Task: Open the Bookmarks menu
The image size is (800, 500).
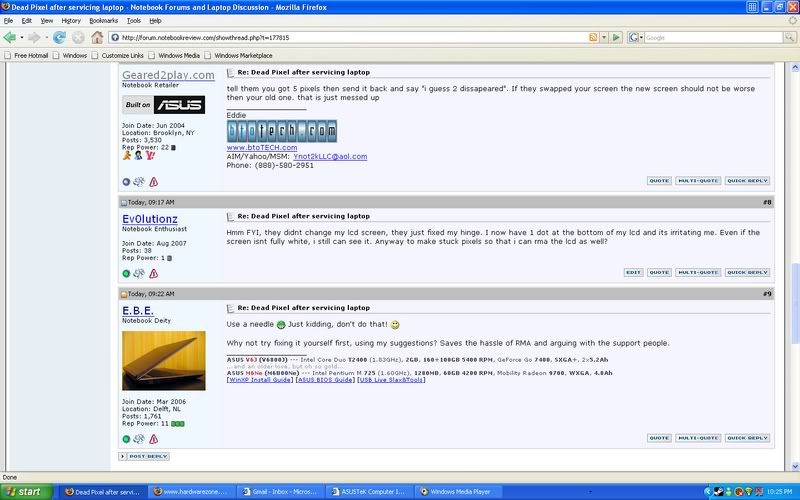Action: pyautogui.click(x=104, y=21)
